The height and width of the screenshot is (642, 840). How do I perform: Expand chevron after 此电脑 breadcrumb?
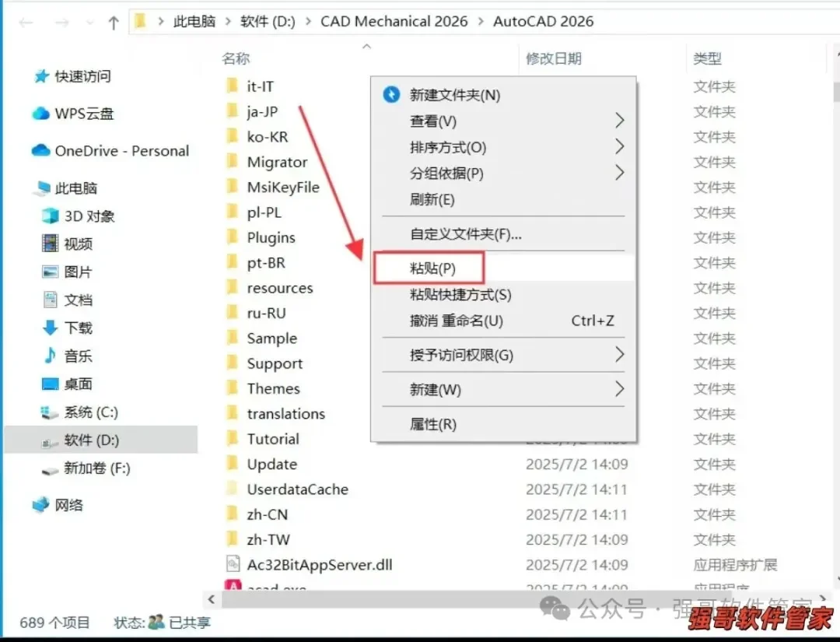[x=228, y=22]
